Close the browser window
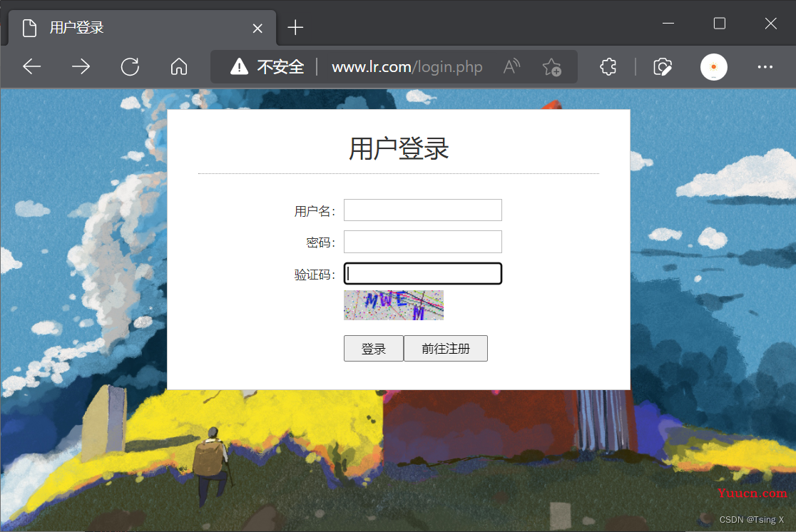 coord(770,24)
